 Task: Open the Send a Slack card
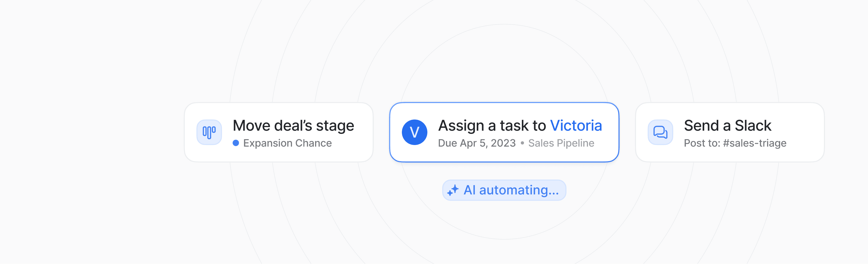[730, 132]
